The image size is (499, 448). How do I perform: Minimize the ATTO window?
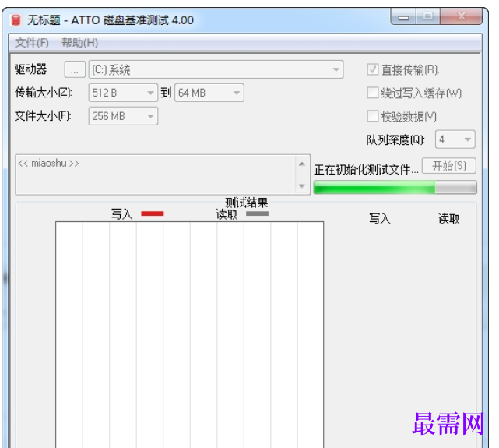(x=403, y=17)
